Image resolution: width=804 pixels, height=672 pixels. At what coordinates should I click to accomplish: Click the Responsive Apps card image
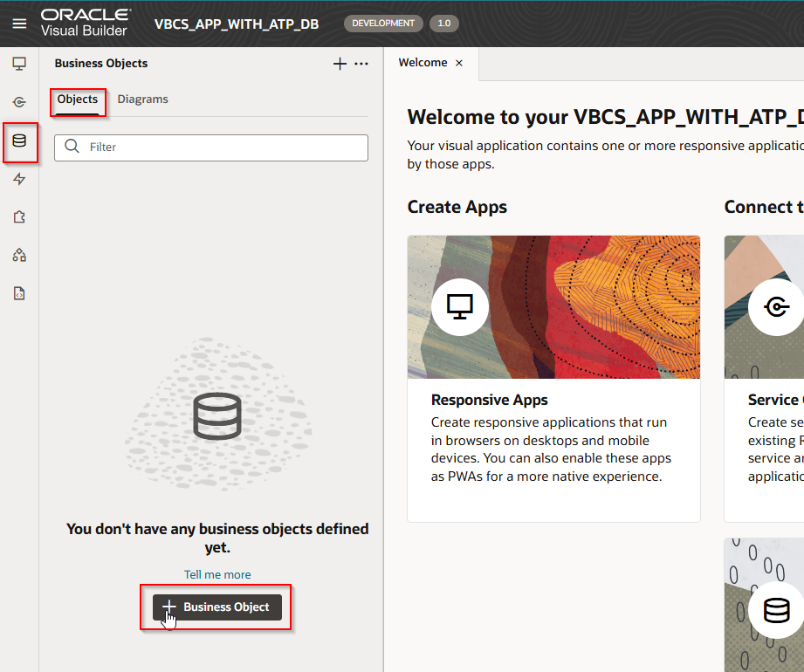click(553, 306)
